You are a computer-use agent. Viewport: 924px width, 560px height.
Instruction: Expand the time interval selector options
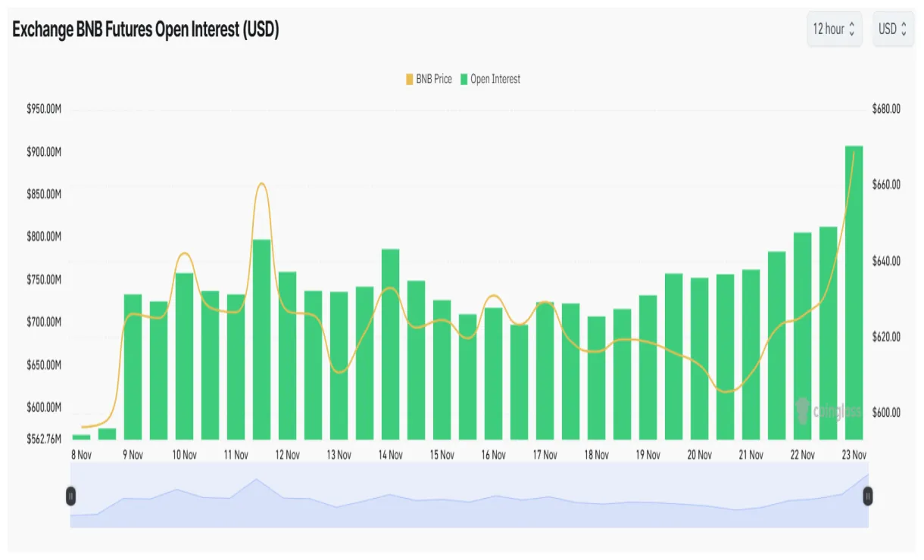coord(834,29)
